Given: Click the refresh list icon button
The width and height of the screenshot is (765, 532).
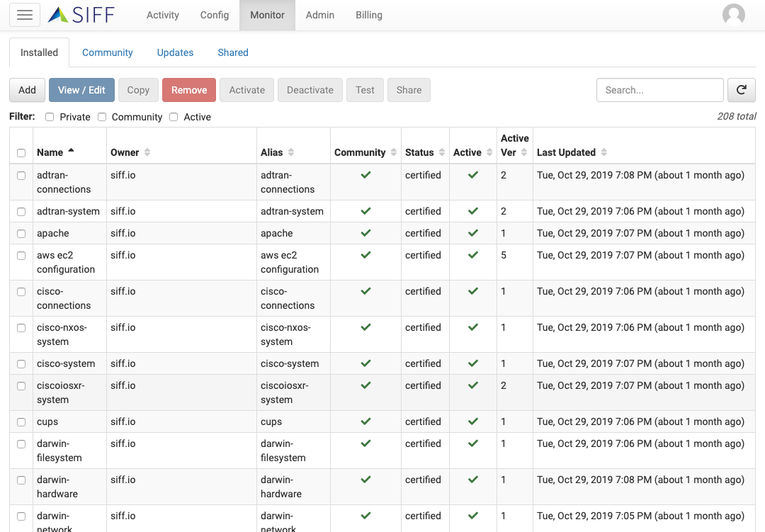Looking at the screenshot, I should click(741, 90).
